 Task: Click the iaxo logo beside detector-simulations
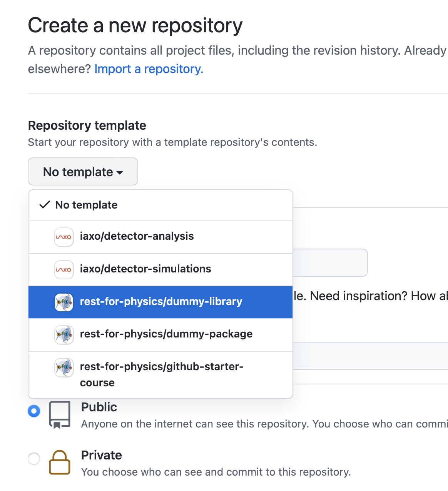click(64, 269)
